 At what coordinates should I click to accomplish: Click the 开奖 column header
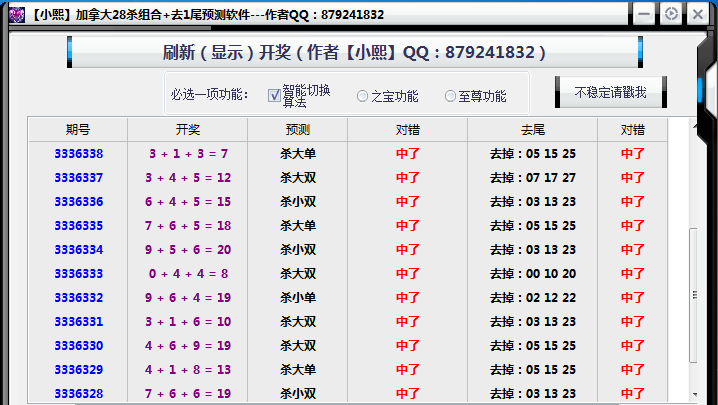[187, 130]
